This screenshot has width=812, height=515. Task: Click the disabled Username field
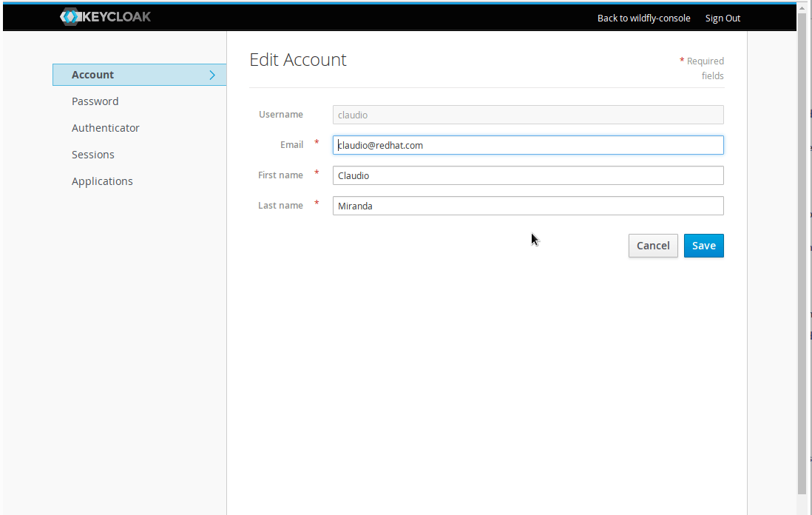pyautogui.click(x=527, y=114)
